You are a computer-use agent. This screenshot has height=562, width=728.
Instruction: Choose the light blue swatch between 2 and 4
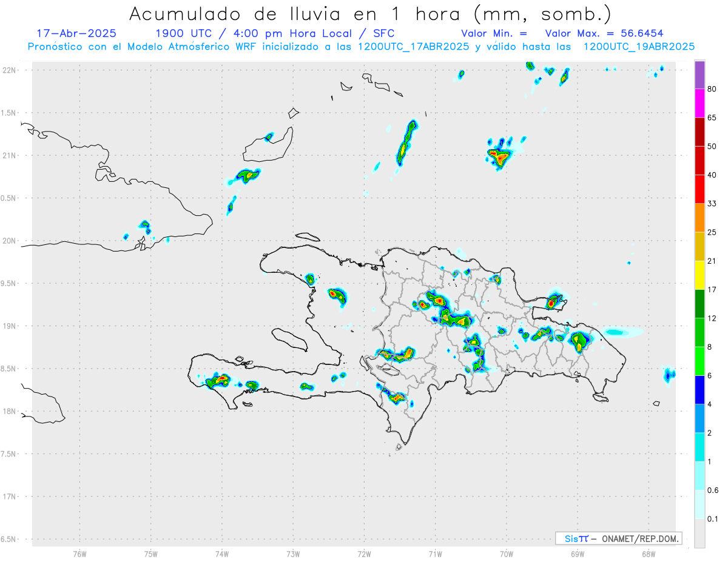point(699,418)
